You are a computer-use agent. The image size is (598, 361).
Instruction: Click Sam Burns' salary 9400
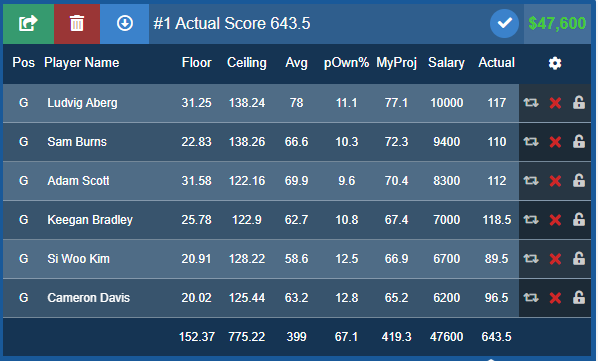tap(447, 142)
